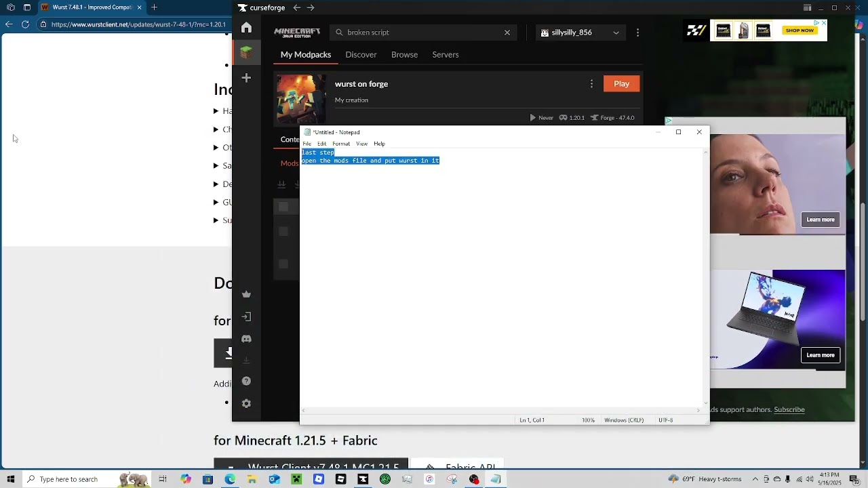Click the CurseForge logo in title bar

(261, 7)
